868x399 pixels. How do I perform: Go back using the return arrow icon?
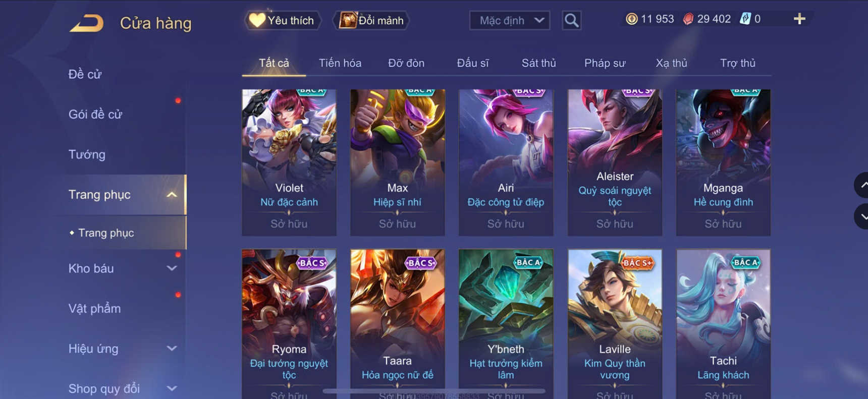(x=86, y=23)
